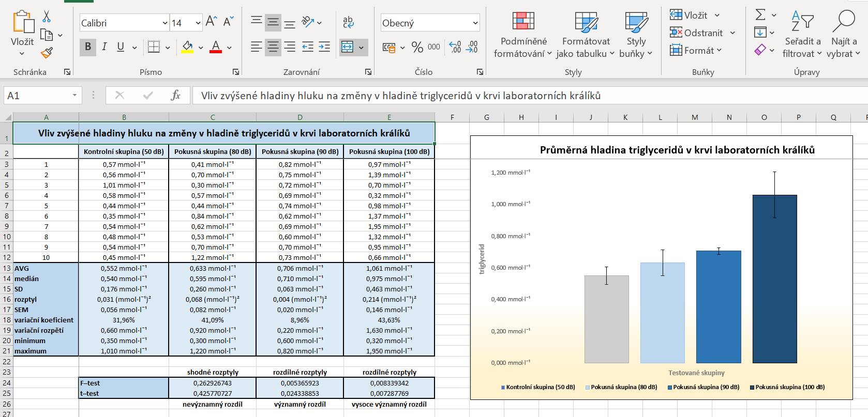Click the Insert Function fx icon

tap(175, 95)
